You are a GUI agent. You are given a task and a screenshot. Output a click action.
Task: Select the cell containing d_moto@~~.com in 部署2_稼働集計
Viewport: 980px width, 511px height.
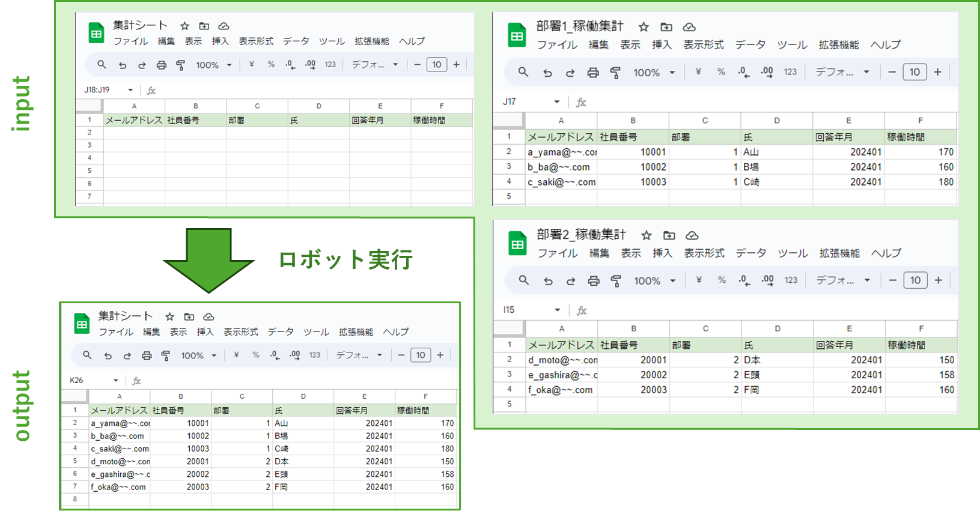562,360
